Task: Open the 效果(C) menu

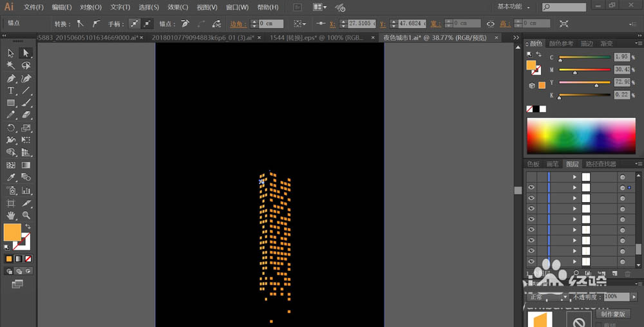Action: [x=178, y=7]
